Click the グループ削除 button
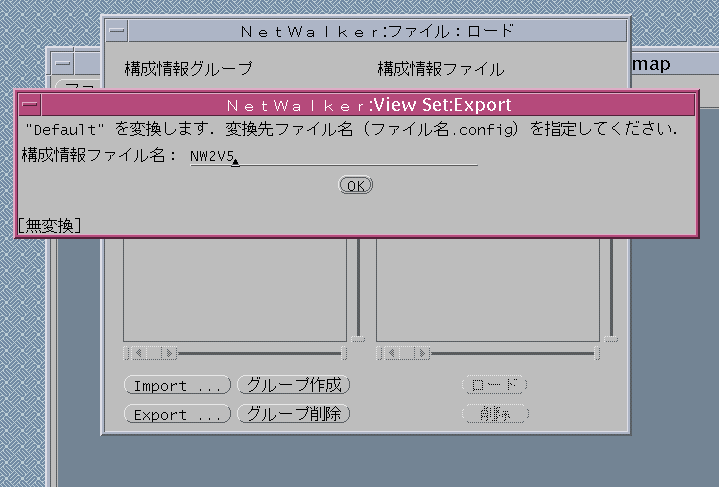This screenshot has height=487, width=719. point(294,414)
